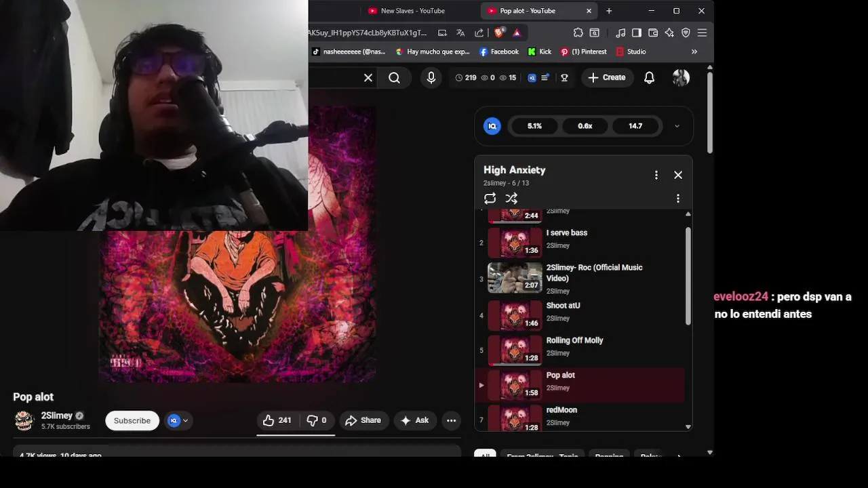Play '2Slimey- Roc (Official Music Video)' from the playlist

pos(580,279)
